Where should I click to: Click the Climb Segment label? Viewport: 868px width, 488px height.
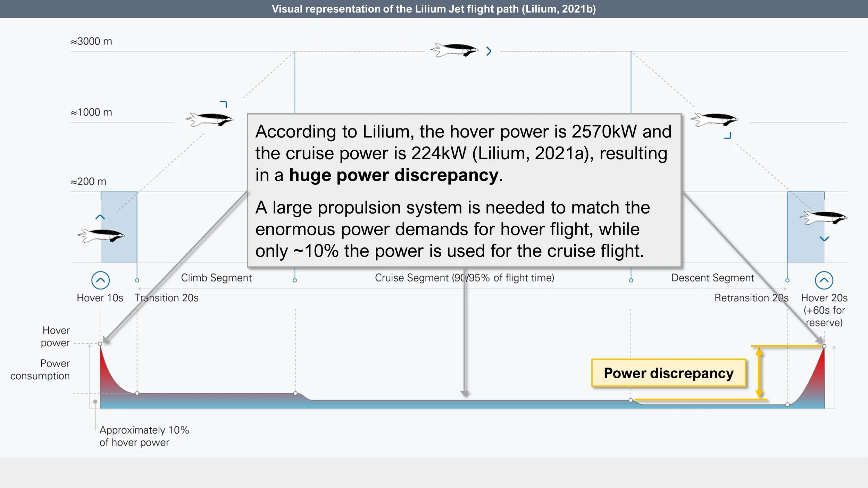216,278
